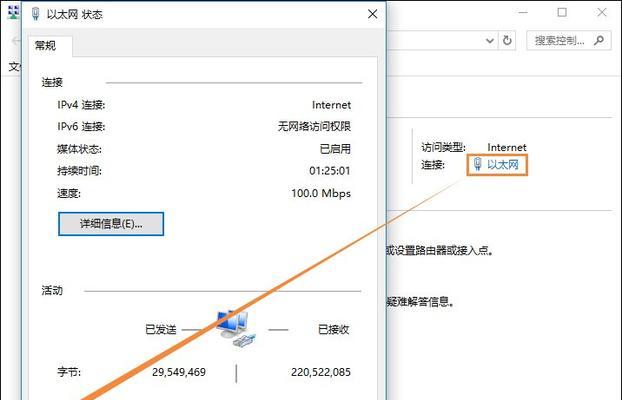Image resolution: width=622 pixels, height=400 pixels.
Task: Select sent bytes value 29,549,469
Action: [x=179, y=372]
